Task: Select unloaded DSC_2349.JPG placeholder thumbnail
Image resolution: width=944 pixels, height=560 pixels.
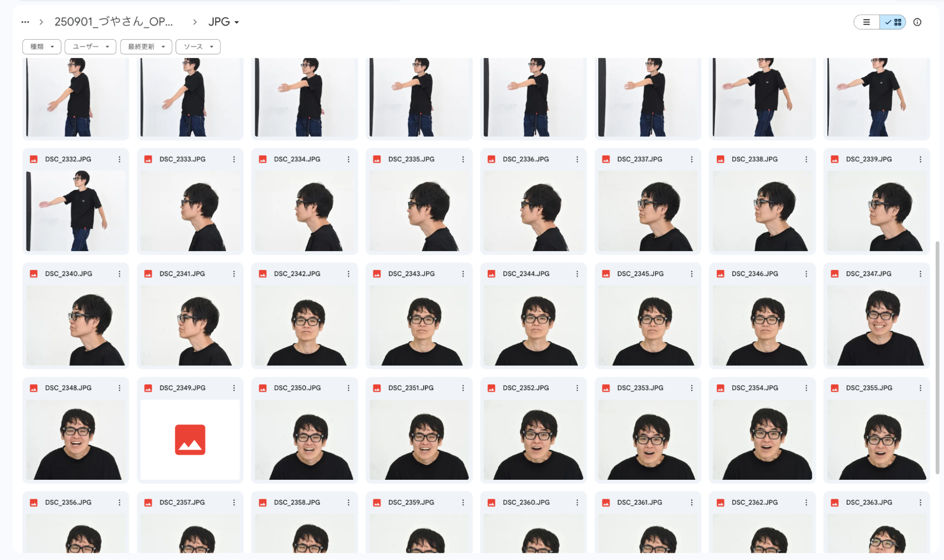Action: click(x=190, y=440)
